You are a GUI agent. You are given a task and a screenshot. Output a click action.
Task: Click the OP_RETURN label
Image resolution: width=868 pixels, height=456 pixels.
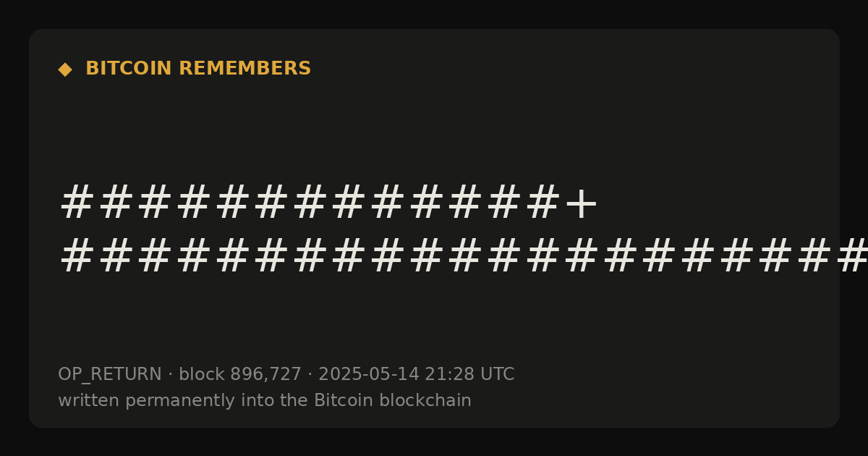click(x=110, y=375)
